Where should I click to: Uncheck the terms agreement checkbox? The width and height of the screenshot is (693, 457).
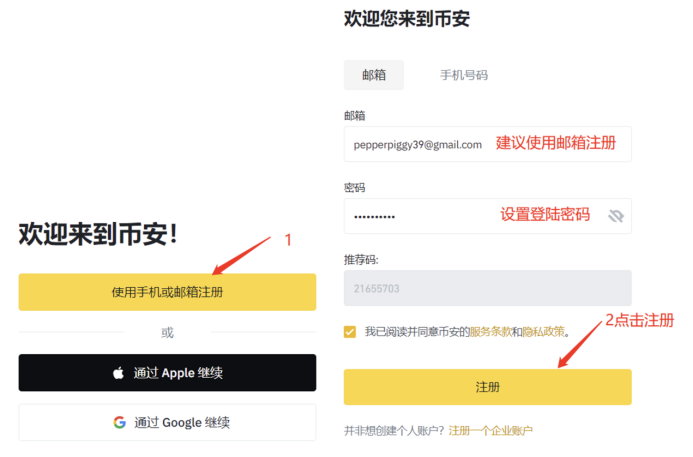(x=350, y=331)
